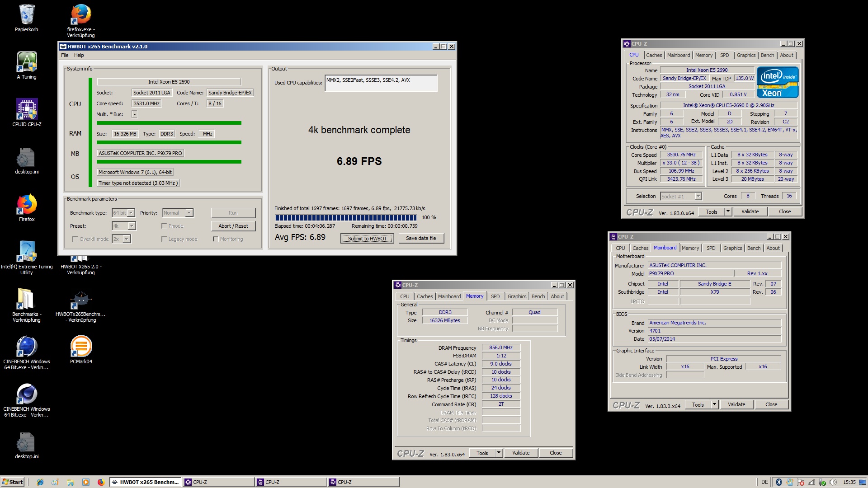Viewport: 868px width, 488px height.
Task: Toggle the Overkill mode checkbox
Action: [x=75, y=239]
